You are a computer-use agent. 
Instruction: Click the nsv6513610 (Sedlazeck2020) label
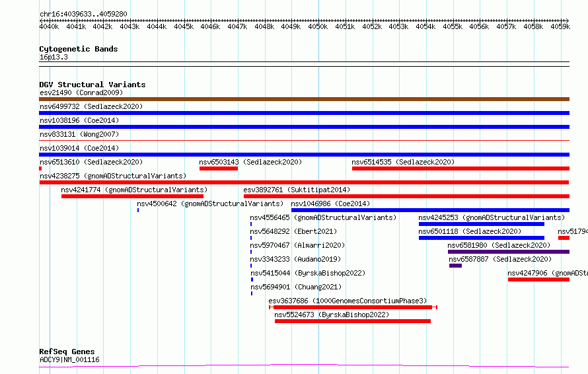pyautogui.click(x=91, y=162)
